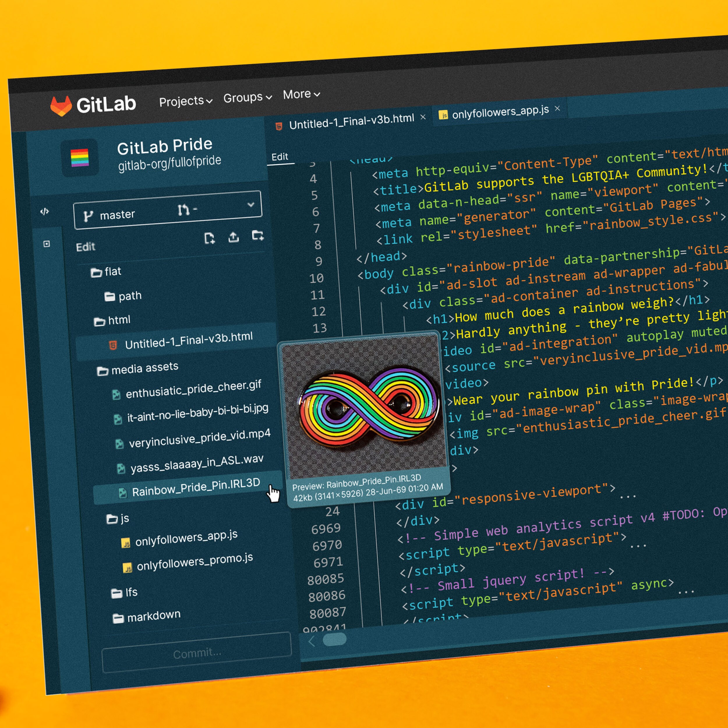Click the "How much does a rainbow weigh?" heading line
The image size is (728, 728).
coord(568,310)
